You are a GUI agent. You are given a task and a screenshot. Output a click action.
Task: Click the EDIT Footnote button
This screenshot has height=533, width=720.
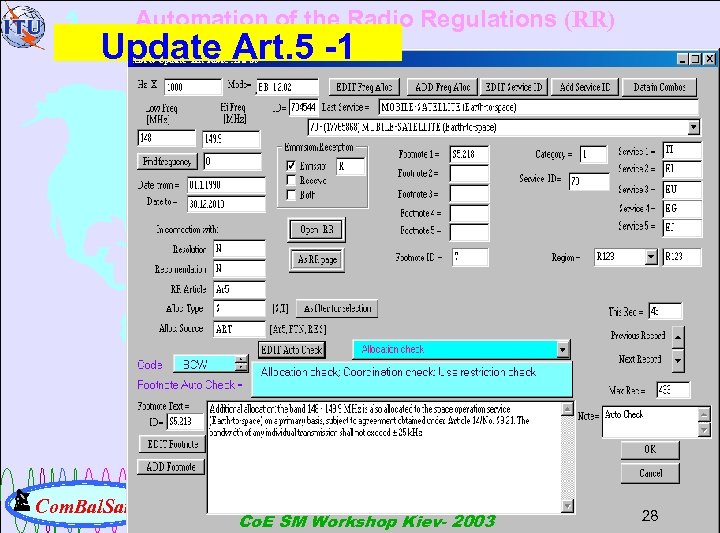pyautogui.click(x=172, y=444)
